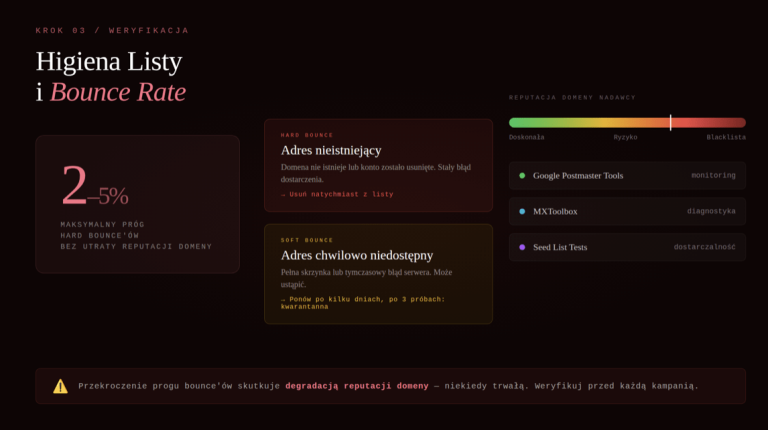Image resolution: width=768 pixels, height=430 pixels.
Task: Click the "KROK 03 / WERYFIKACJA" step label
Action: [112, 31]
